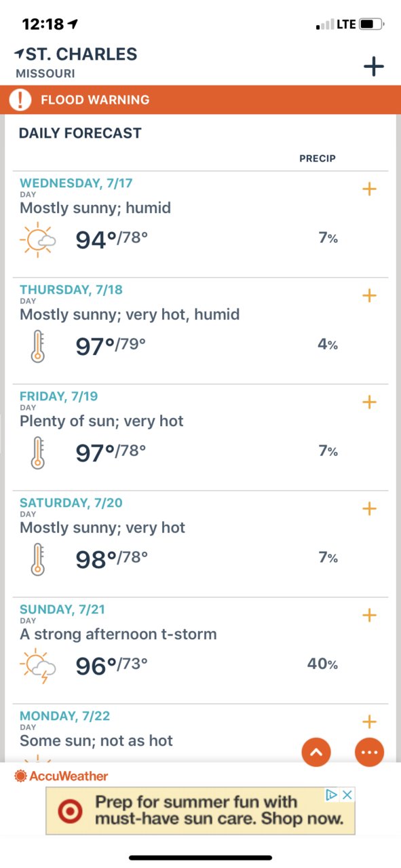Tap the orange scroll-to-top arrow button
This screenshot has height=868, width=401.
(x=316, y=752)
